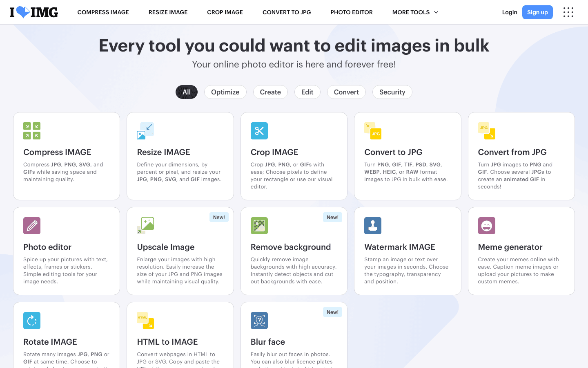Click the Convert to JPG yellow icon
This screenshot has width=588, height=368.
click(372, 131)
